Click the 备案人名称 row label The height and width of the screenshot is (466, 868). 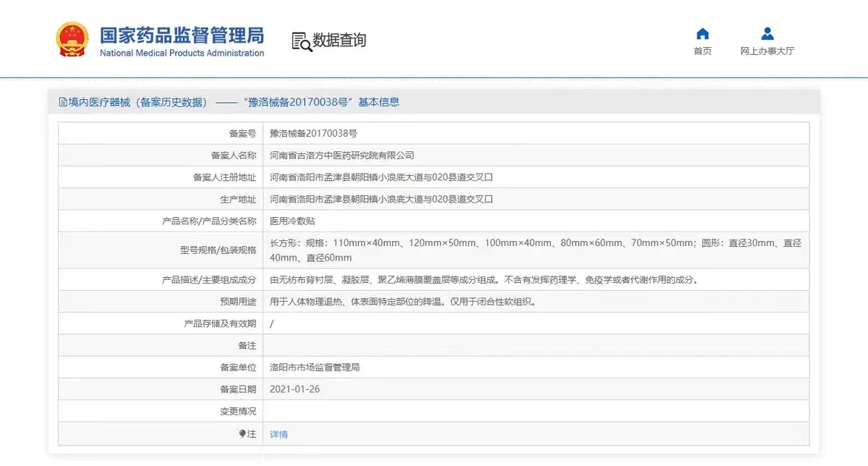pyautogui.click(x=234, y=155)
